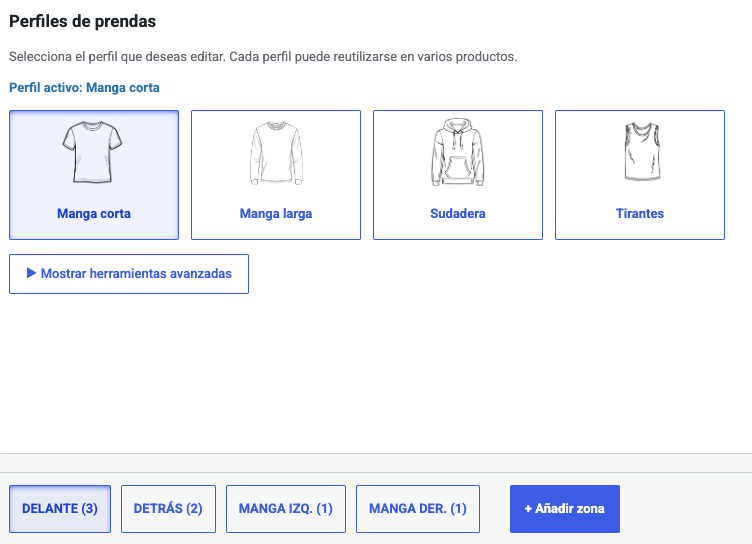Open the DELANTE (3) zone tab
This screenshot has width=752, height=544.
(x=60, y=509)
